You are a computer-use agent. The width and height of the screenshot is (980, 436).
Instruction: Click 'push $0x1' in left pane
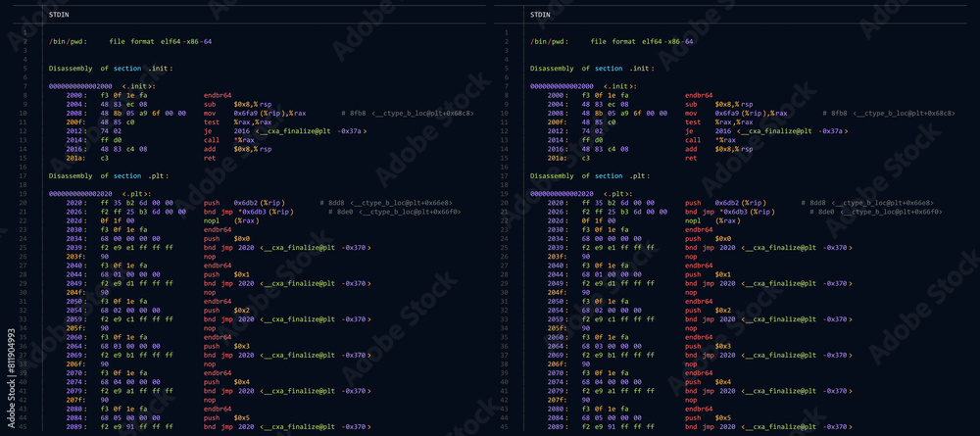(x=227, y=275)
